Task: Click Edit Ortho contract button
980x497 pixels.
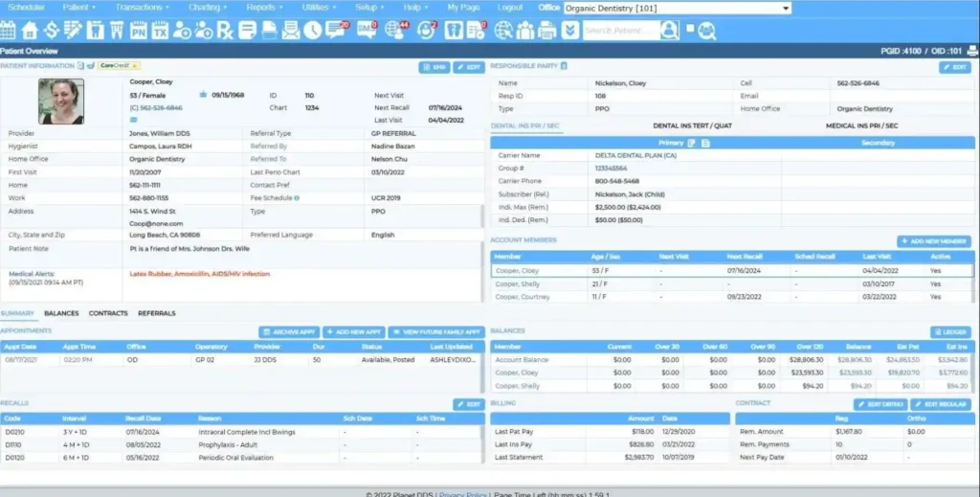Action: (880, 404)
